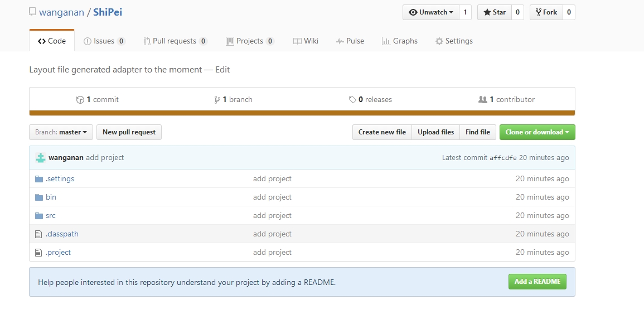Click the add project message for .settings

pyautogui.click(x=272, y=178)
